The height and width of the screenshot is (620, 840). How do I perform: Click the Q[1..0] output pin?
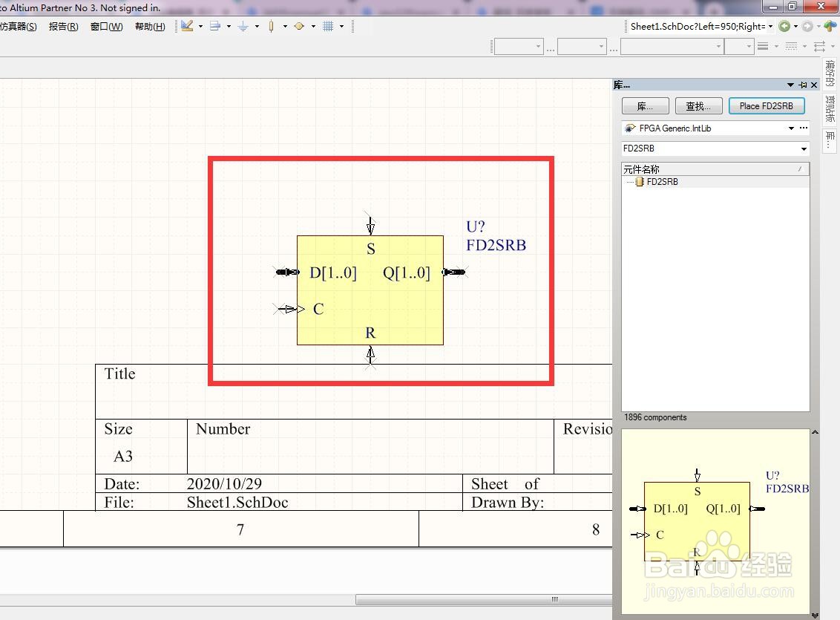click(454, 273)
